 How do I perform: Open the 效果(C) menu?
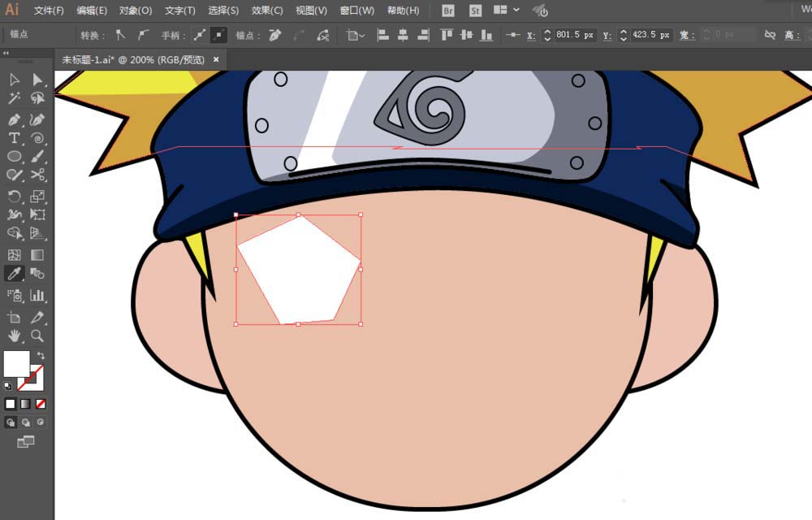(267, 11)
